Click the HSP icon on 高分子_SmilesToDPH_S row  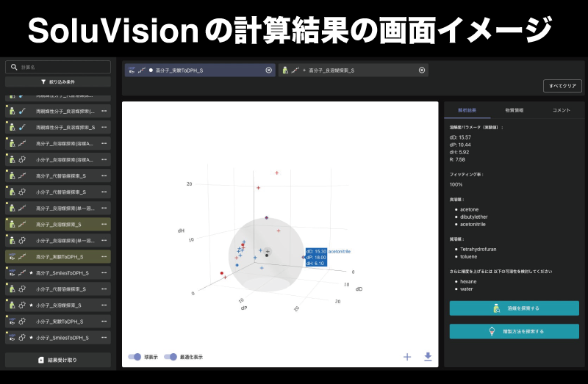click(12, 272)
